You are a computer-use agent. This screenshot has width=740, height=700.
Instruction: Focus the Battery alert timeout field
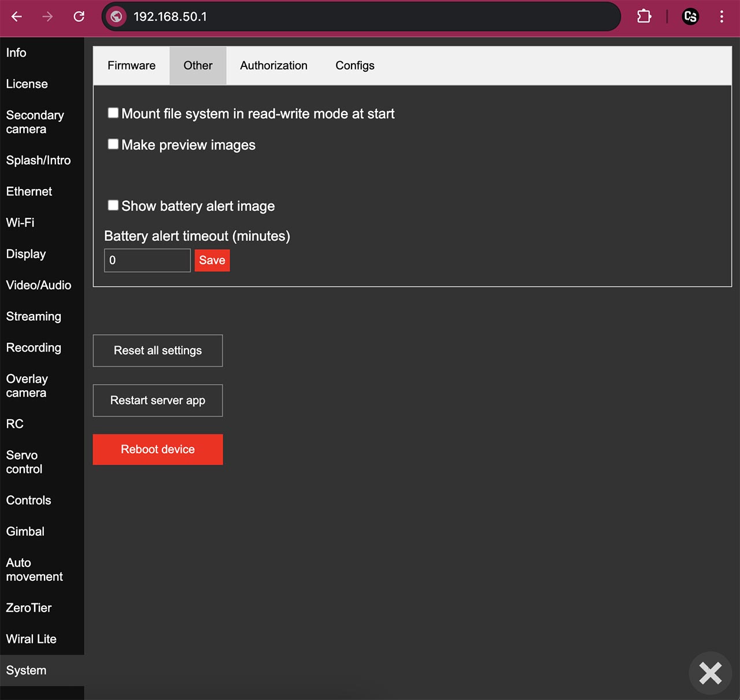click(x=147, y=260)
